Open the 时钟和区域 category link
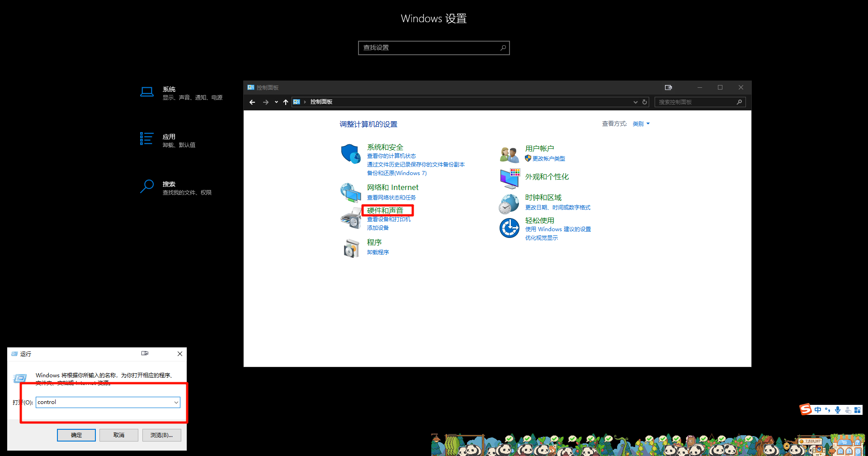868x456 pixels. click(x=543, y=198)
